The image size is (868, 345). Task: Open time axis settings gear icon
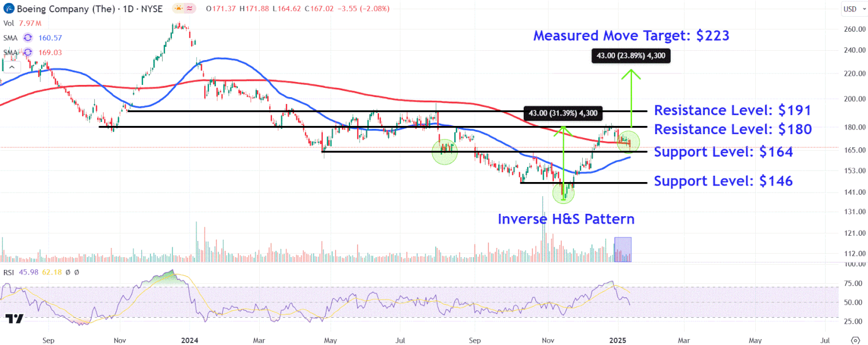click(855, 339)
